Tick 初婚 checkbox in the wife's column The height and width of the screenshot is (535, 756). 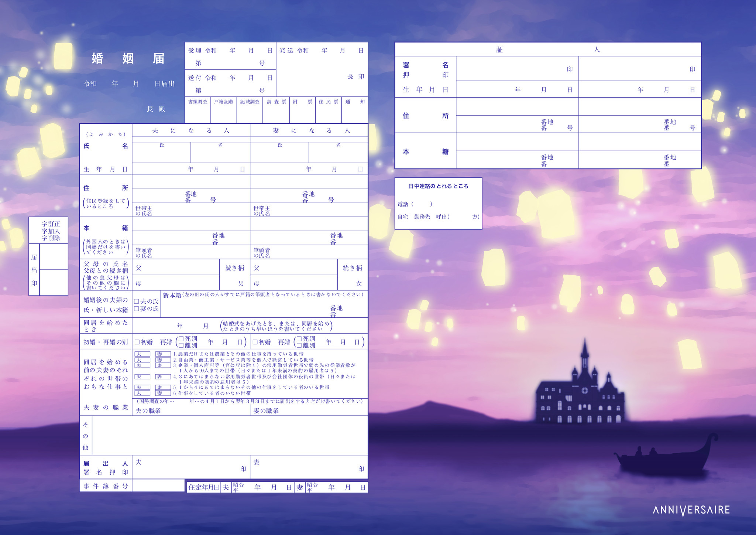255,342
